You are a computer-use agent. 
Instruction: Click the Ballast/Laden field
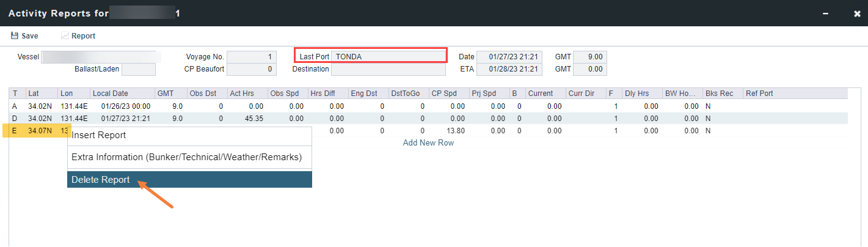tap(139, 69)
